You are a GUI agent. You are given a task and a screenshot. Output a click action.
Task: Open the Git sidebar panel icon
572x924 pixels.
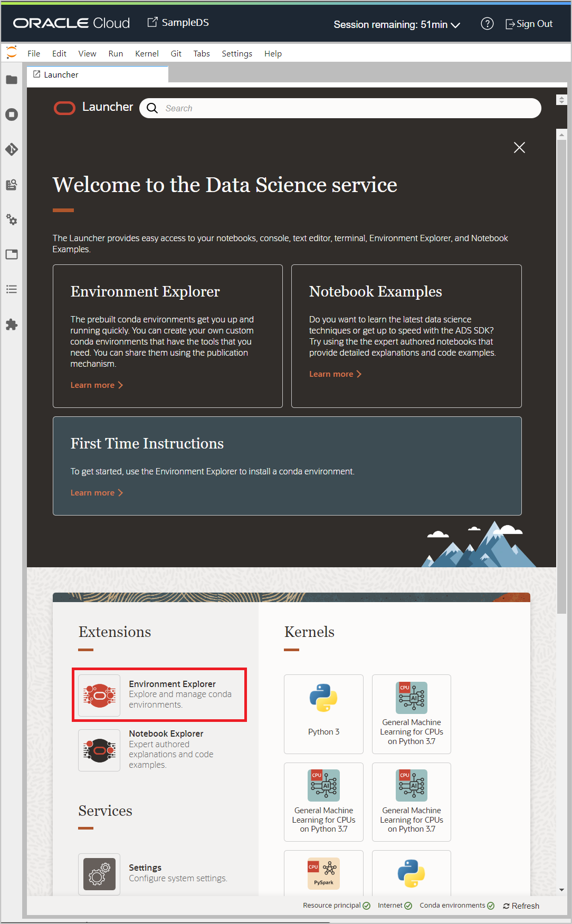12,149
